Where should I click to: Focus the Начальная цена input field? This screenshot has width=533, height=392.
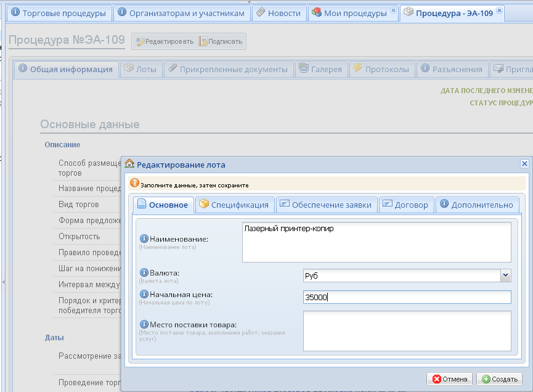(407, 298)
